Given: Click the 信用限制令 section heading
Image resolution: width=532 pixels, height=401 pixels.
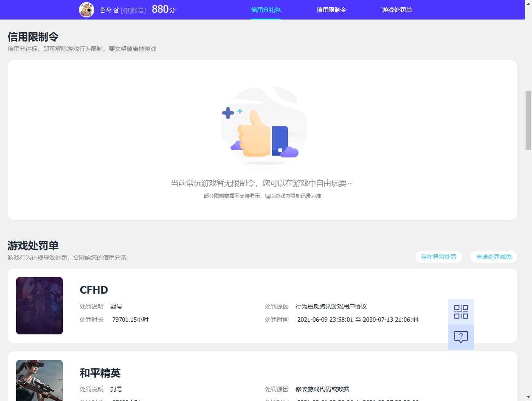Looking at the screenshot, I should 33,37.
